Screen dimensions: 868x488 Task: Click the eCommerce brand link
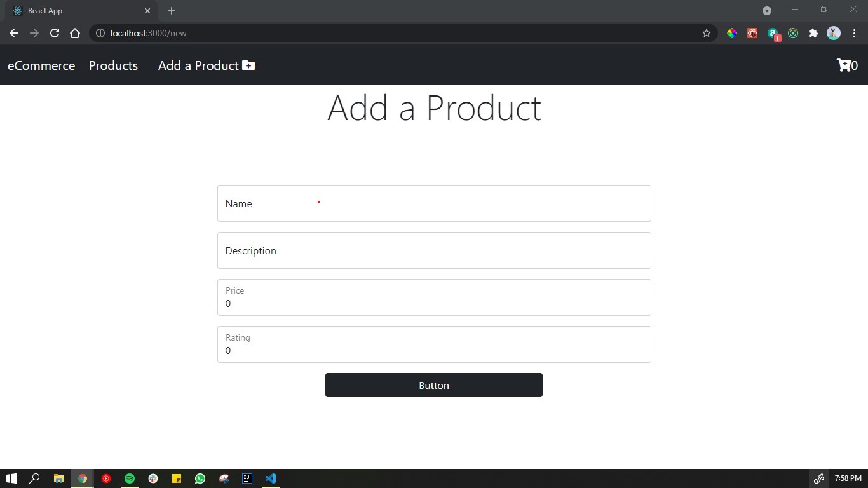(41, 65)
